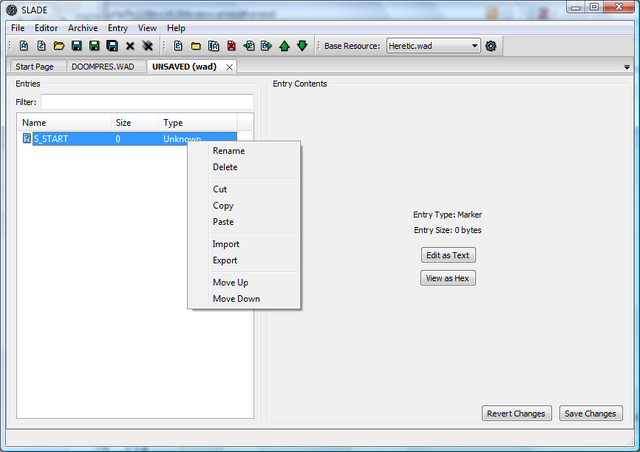Click the entries Filter text field
Screen dimensions: 640x452
click(x=147, y=102)
